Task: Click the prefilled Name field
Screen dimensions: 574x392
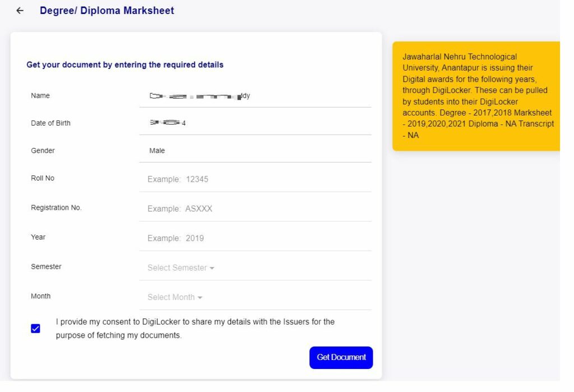Action: (x=255, y=96)
